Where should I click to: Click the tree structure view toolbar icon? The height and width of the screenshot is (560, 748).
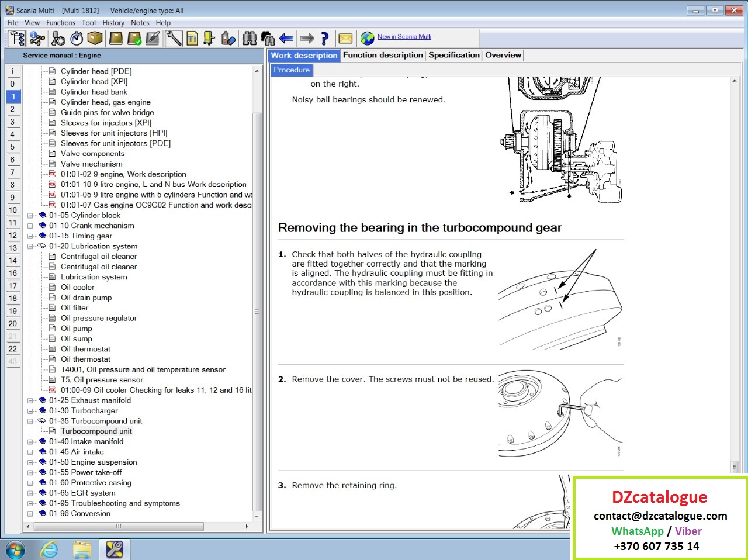coord(18,39)
